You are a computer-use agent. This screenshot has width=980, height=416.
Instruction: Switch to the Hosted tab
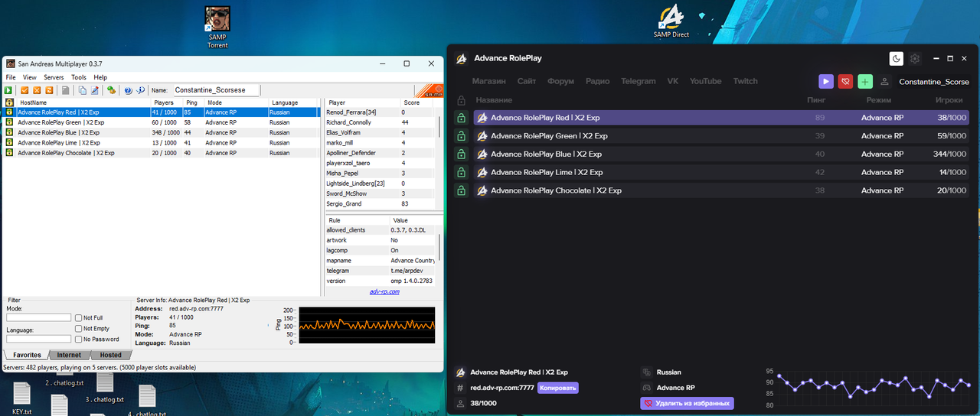pyautogui.click(x=110, y=355)
